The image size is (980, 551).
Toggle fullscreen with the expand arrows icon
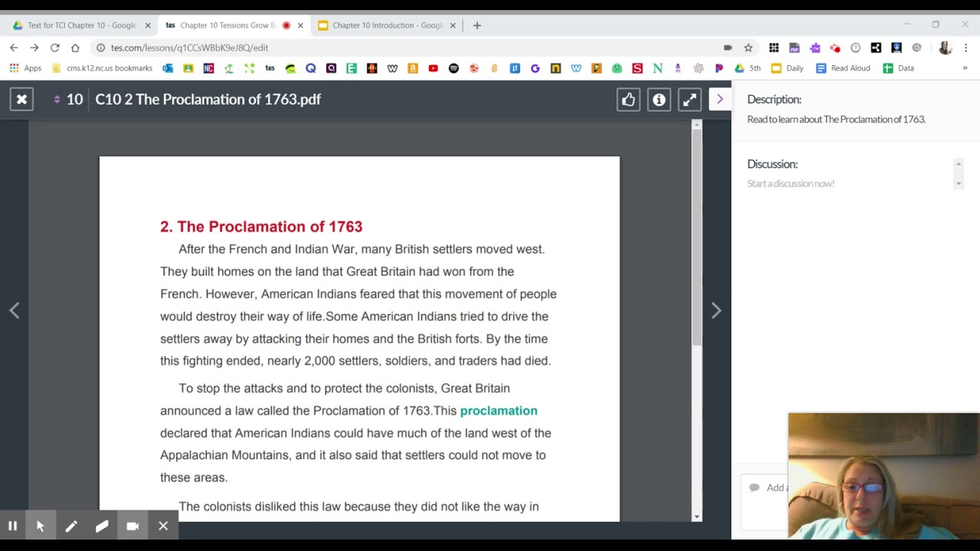point(690,99)
